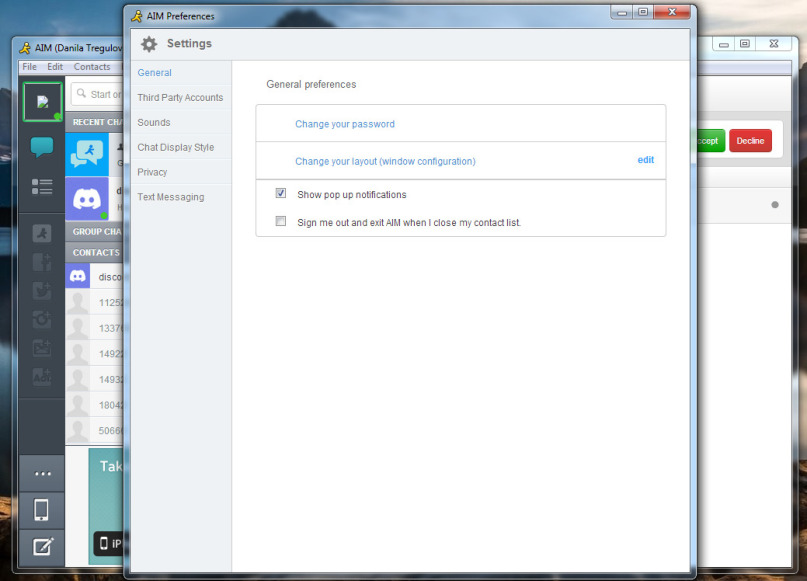The image size is (807, 581).
Task: Open the AIM running-man chat thumbnail
Action: point(87,154)
